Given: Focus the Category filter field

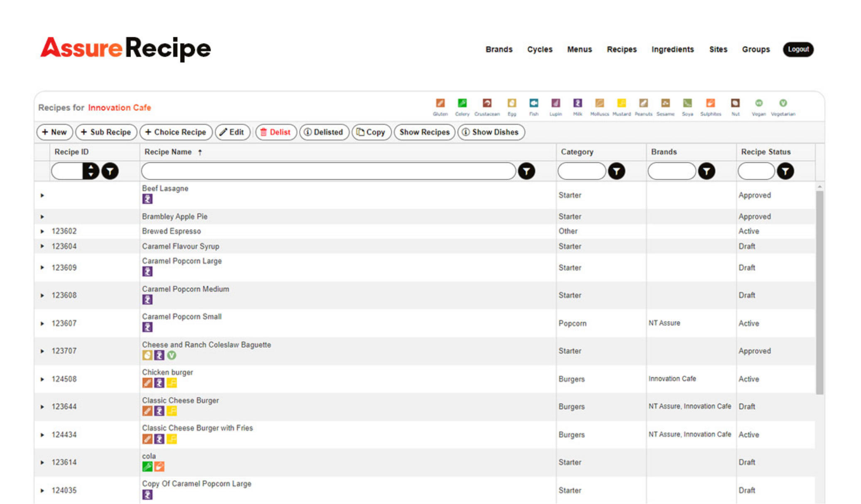Looking at the screenshot, I should (581, 171).
